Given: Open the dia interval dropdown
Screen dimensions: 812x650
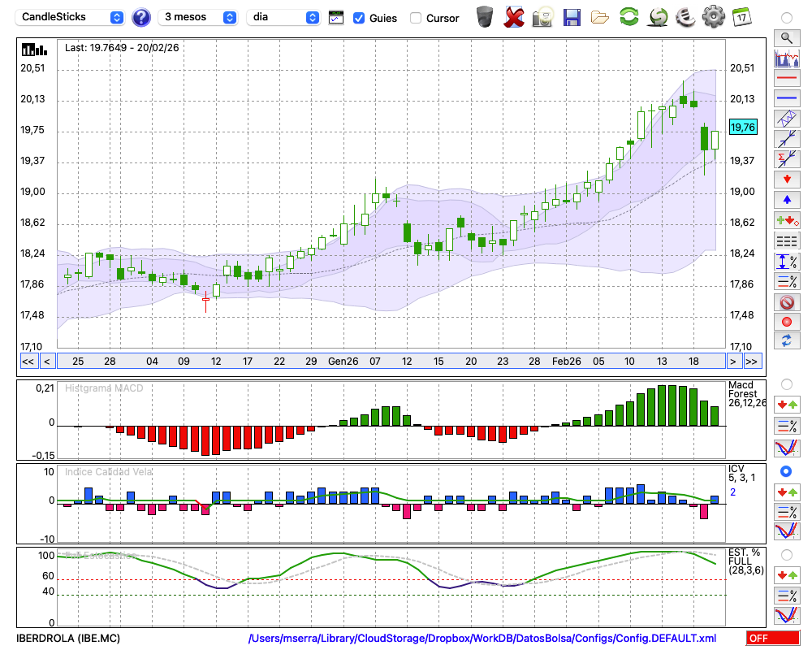Looking at the screenshot, I should point(283,17).
